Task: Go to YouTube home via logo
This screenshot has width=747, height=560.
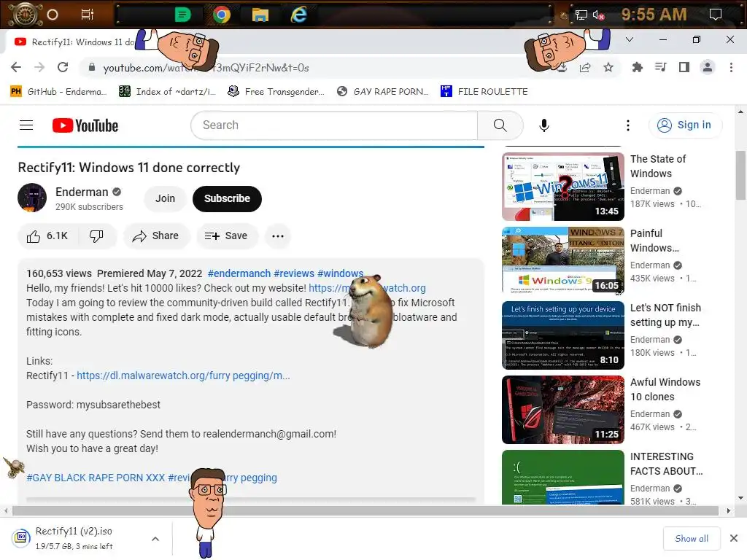Action: (85, 125)
